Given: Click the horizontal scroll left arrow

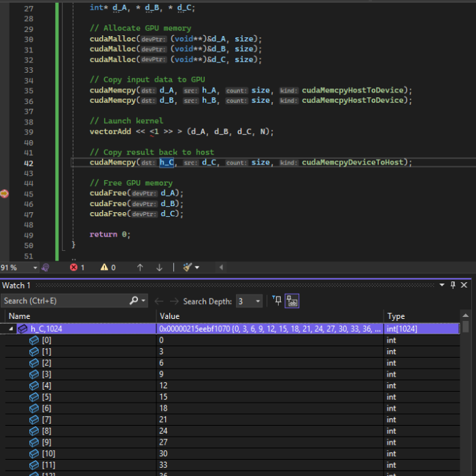Looking at the screenshot, I should click(x=221, y=267).
